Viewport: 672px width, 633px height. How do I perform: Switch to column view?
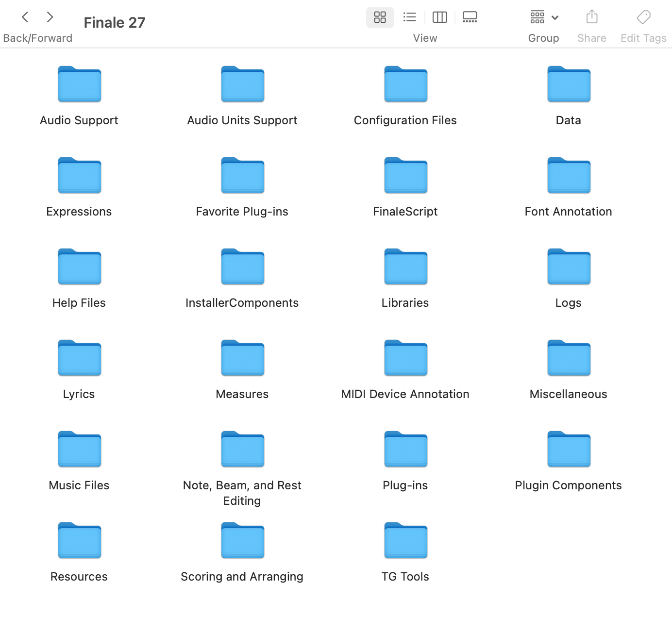tap(439, 17)
